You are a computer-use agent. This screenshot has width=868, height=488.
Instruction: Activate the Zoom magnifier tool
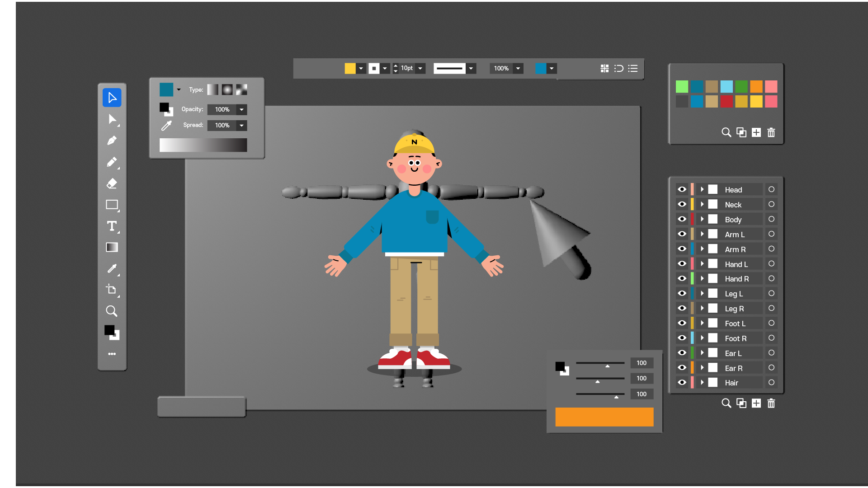(112, 311)
